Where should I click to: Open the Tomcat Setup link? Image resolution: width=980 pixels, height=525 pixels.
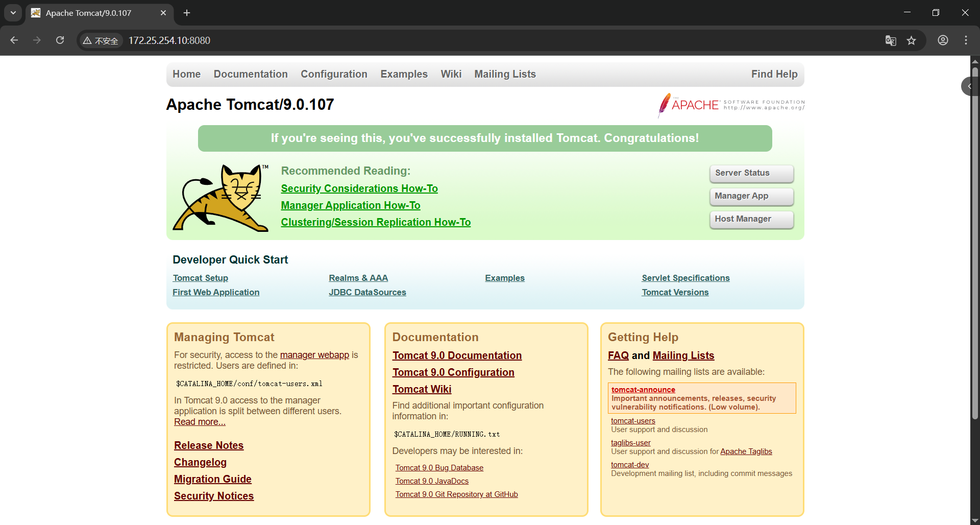[x=200, y=278]
